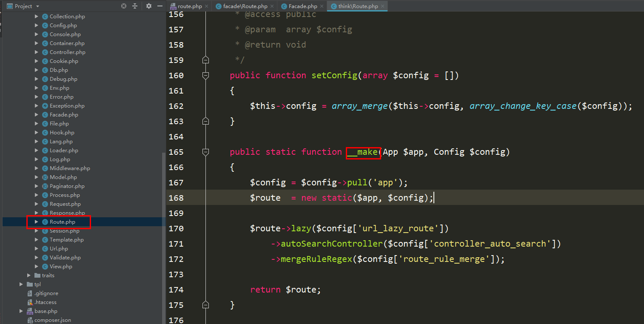Fold setConfig function at line 160
The image size is (644, 324).
pos(206,76)
